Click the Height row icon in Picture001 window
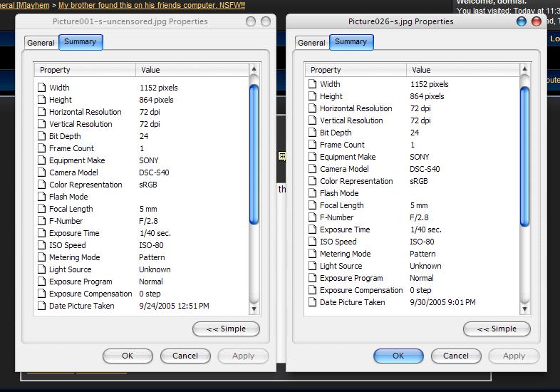This screenshot has height=392, width=560. 42,100
